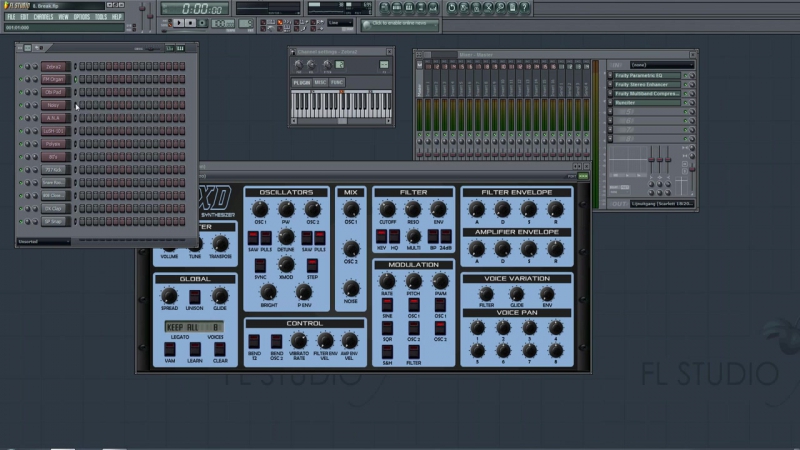Image resolution: width=800 pixels, height=450 pixels.
Task: Click the Channel settings FX track selector
Action: 384,65
